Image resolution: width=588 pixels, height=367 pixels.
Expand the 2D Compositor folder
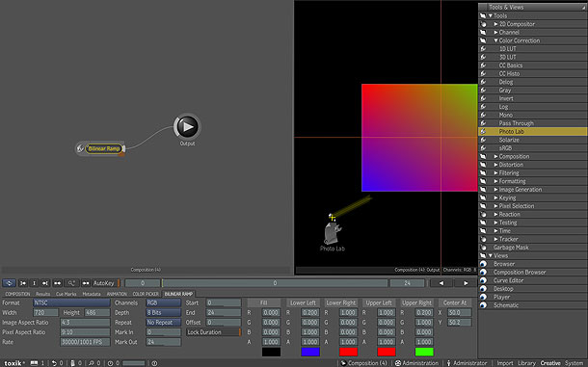[x=495, y=24]
